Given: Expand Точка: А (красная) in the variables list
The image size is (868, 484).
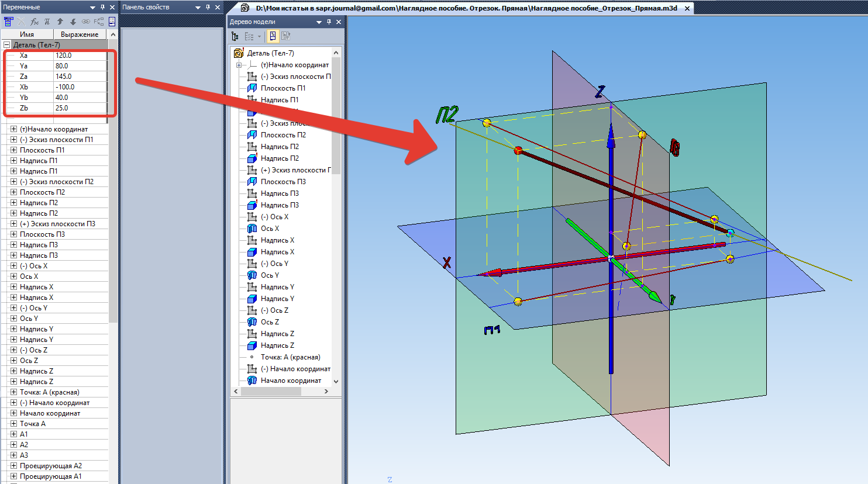Looking at the screenshot, I should [x=14, y=392].
